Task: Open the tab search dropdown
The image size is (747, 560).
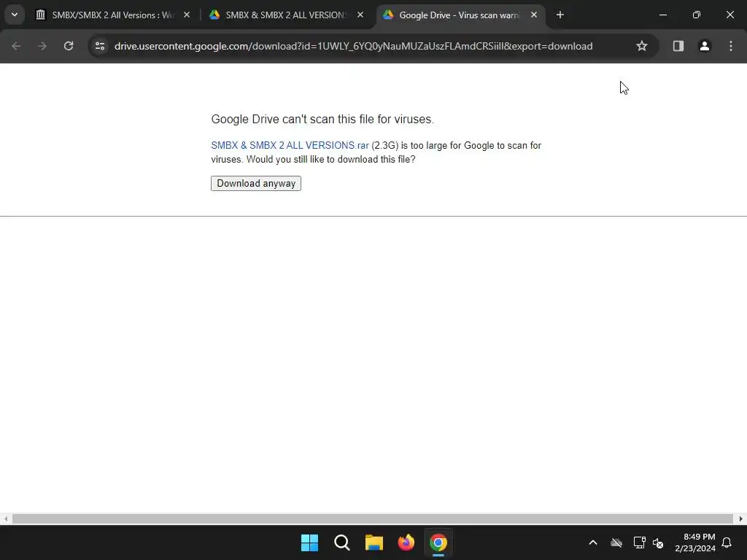Action: click(15, 15)
